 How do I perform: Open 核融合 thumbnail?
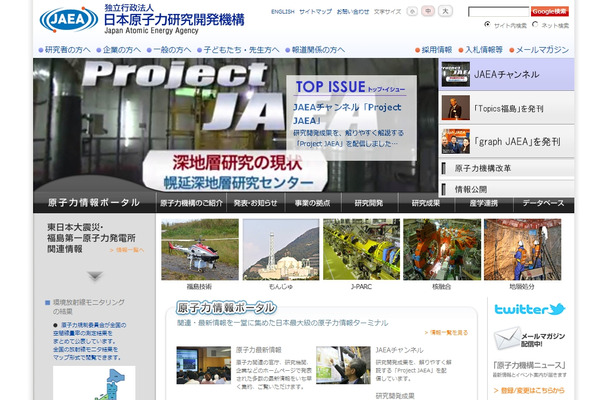tap(442, 249)
